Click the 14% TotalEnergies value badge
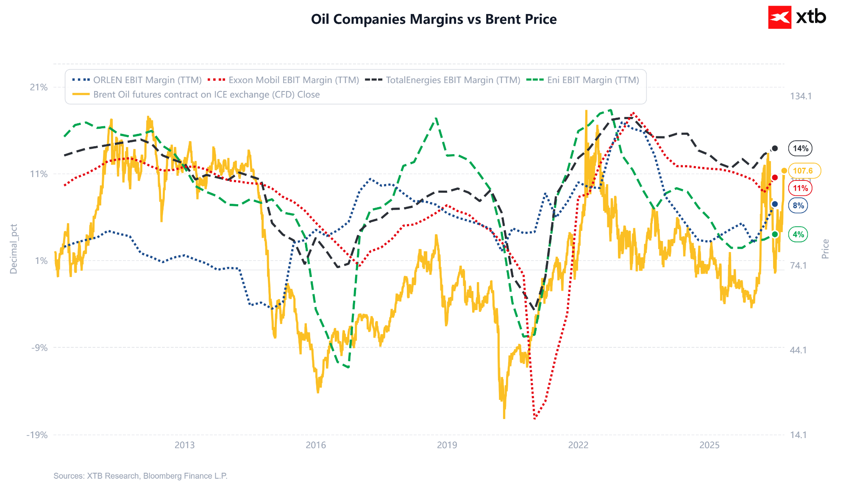Screen dimensions: 868x488 (x=801, y=148)
